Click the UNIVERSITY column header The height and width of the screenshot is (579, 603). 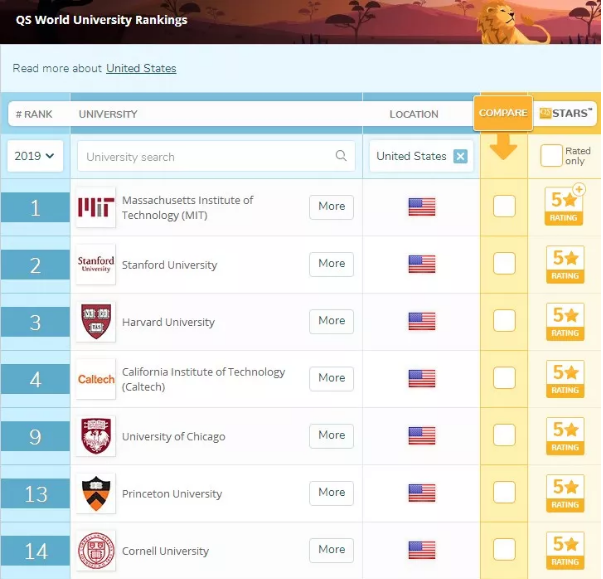[x=108, y=114]
